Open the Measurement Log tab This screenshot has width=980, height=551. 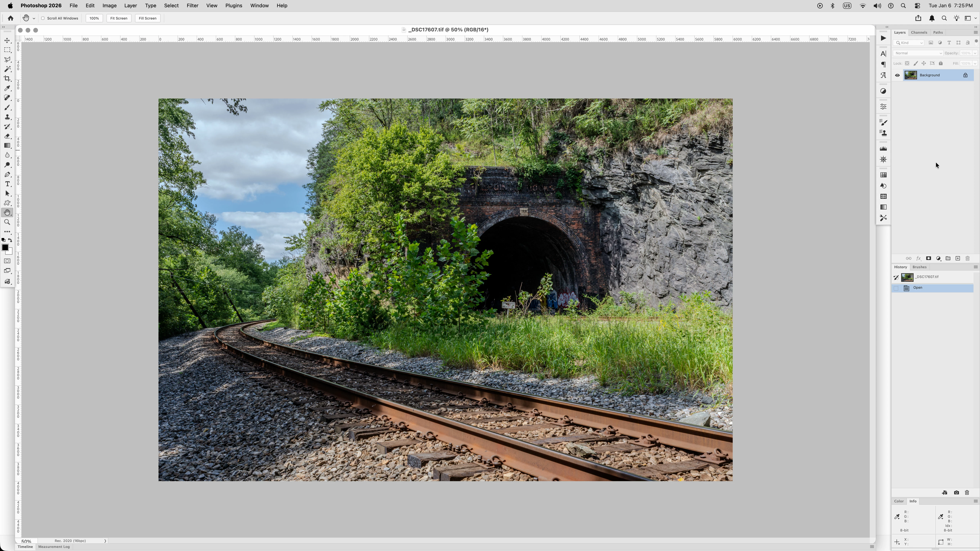(x=54, y=547)
